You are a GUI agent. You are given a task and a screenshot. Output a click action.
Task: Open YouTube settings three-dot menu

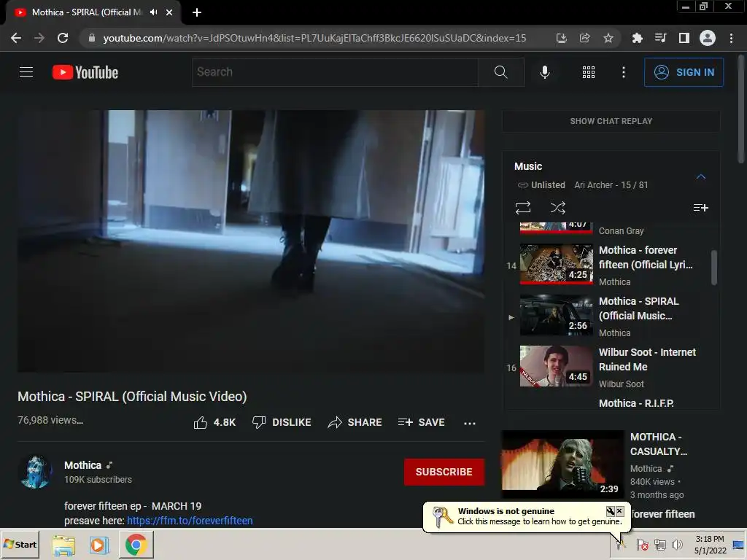[x=623, y=72]
